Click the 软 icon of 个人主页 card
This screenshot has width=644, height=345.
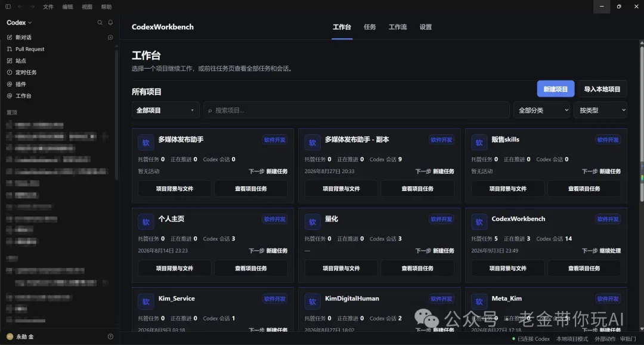146,222
